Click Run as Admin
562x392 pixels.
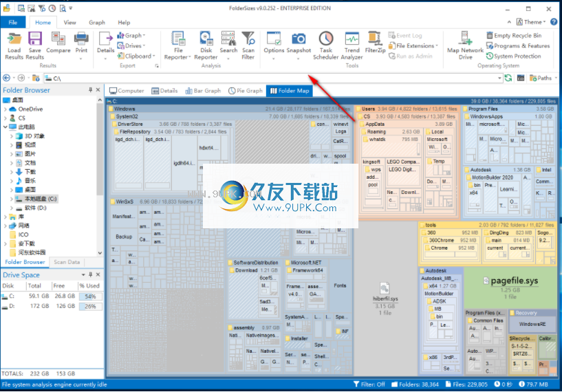[411, 56]
